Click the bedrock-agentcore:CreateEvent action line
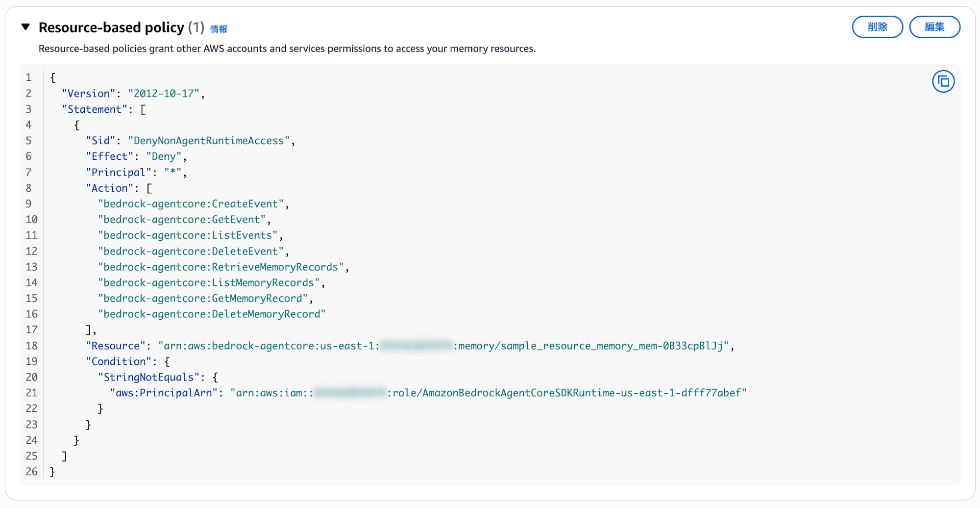 point(191,204)
